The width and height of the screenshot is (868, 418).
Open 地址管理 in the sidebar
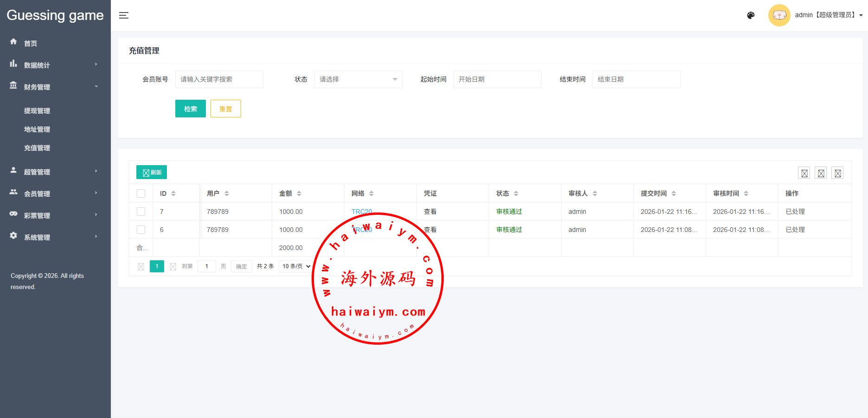pos(37,129)
